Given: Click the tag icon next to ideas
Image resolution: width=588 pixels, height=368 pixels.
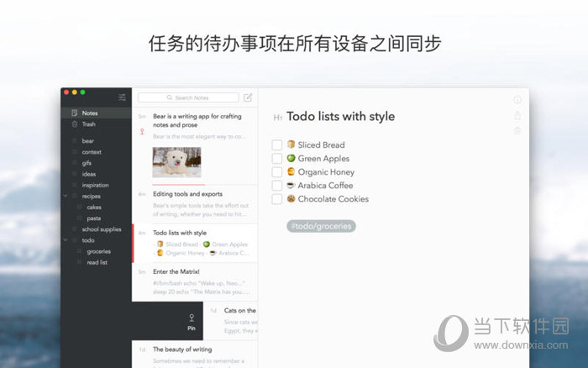Looking at the screenshot, I should (x=74, y=174).
